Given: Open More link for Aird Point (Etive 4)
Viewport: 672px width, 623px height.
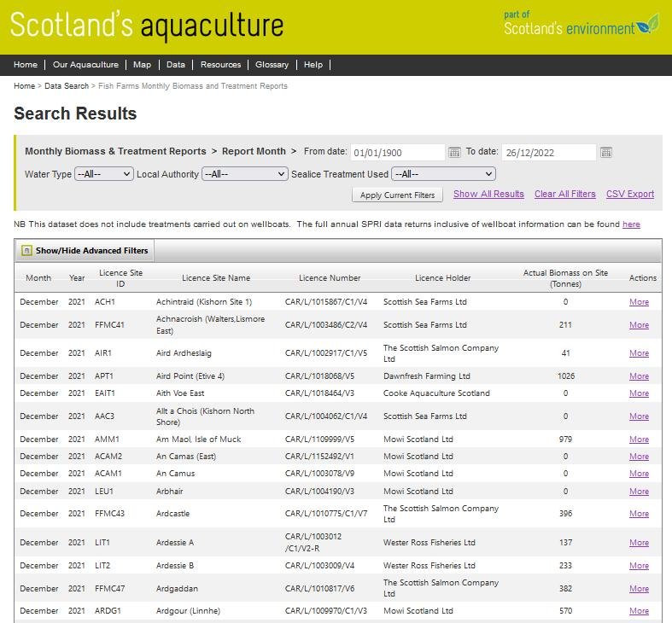Looking at the screenshot, I should coord(639,376).
